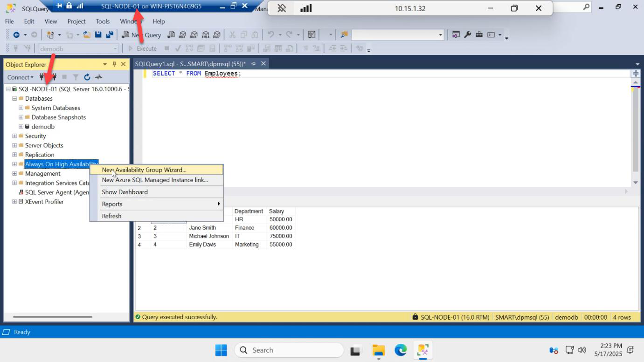Click the command window terminal icon
The image size is (644, 362).
491,35
